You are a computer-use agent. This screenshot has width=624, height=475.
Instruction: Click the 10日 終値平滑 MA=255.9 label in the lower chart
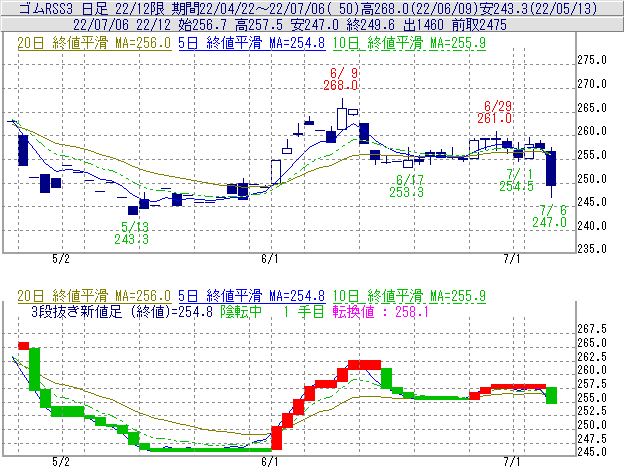click(x=409, y=296)
